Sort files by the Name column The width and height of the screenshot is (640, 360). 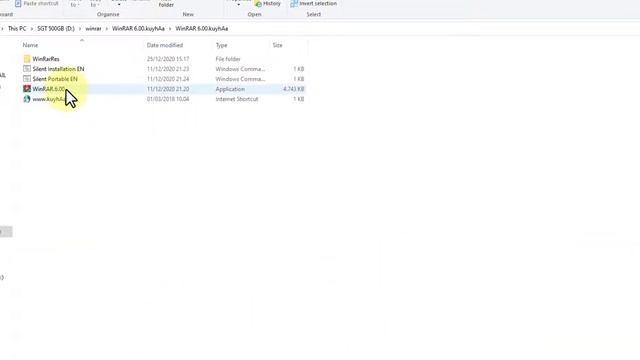click(x=30, y=45)
